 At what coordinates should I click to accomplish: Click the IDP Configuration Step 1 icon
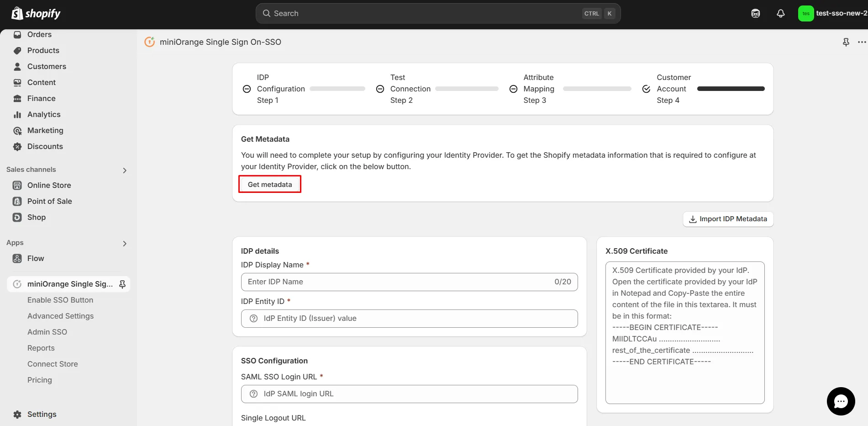[247, 89]
